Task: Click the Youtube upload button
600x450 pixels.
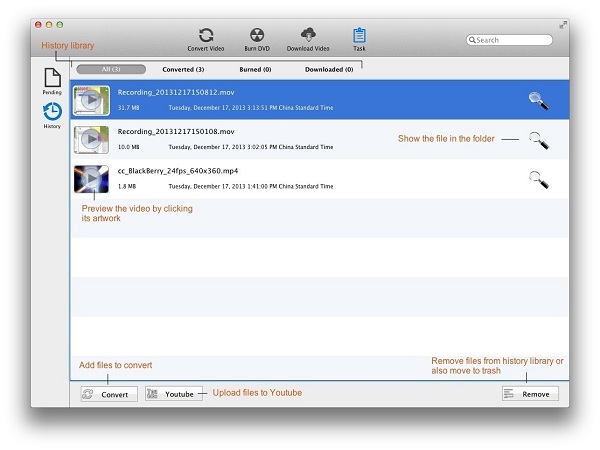Action: [174, 394]
